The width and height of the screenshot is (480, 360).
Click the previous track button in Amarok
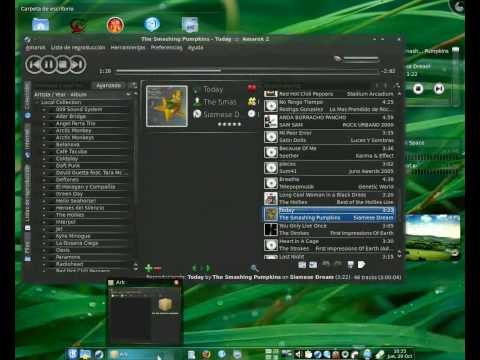click(x=34, y=65)
